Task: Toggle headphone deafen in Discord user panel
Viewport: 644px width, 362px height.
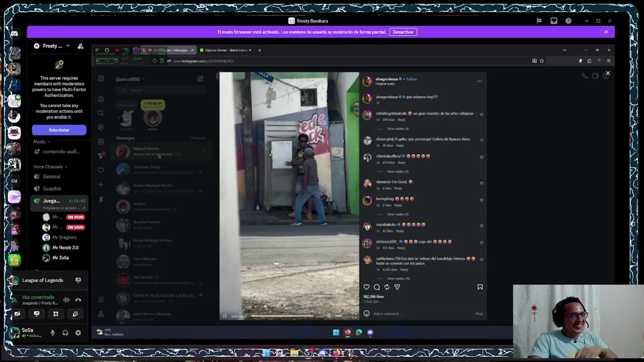Action: [x=65, y=333]
